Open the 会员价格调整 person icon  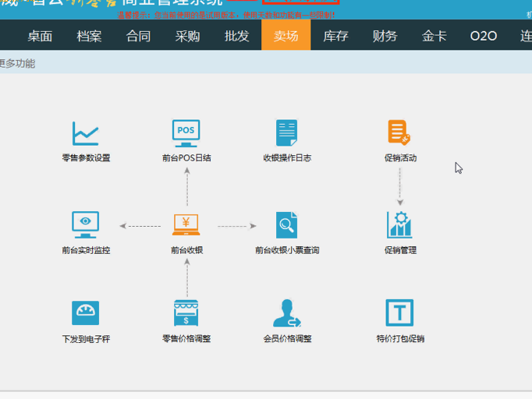[x=287, y=313]
